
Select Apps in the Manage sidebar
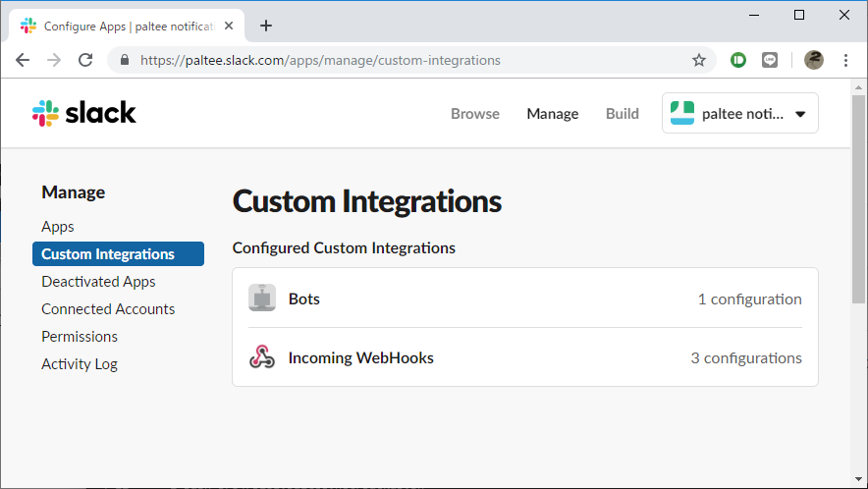(58, 227)
